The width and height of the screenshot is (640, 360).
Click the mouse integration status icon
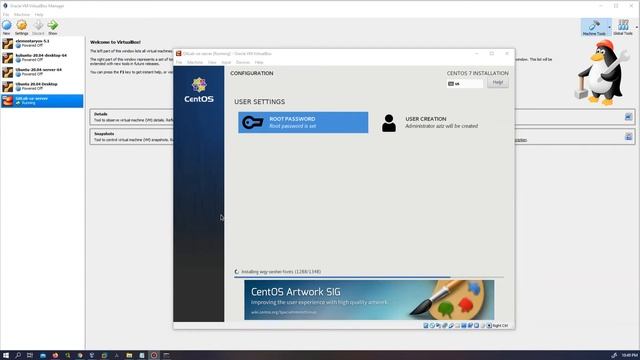[483, 326]
